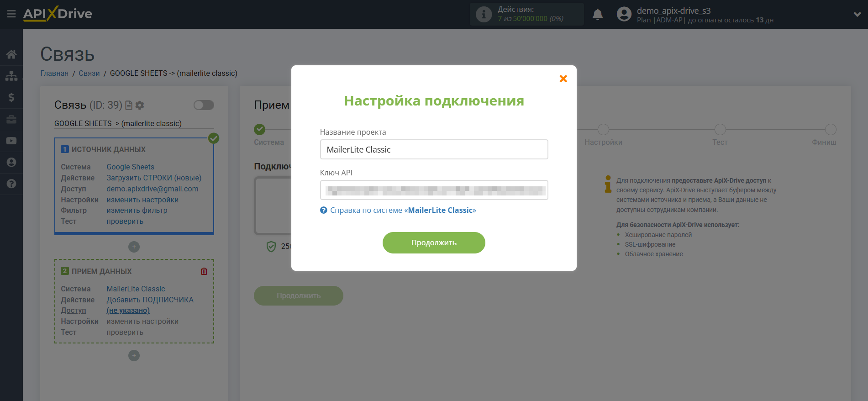
Task: Click background Продолжить button
Action: click(x=299, y=295)
